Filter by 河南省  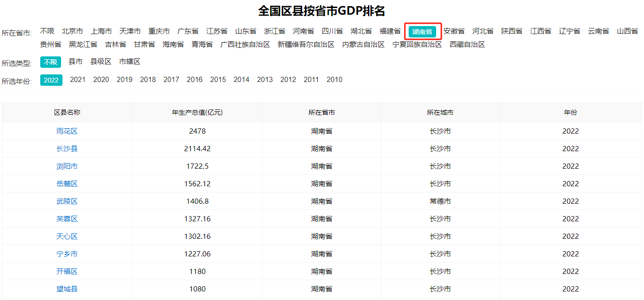(x=303, y=31)
